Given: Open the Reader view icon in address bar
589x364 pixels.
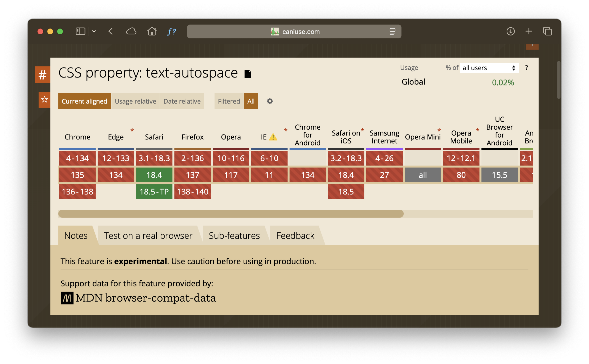Looking at the screenshot, I should 392,32.
